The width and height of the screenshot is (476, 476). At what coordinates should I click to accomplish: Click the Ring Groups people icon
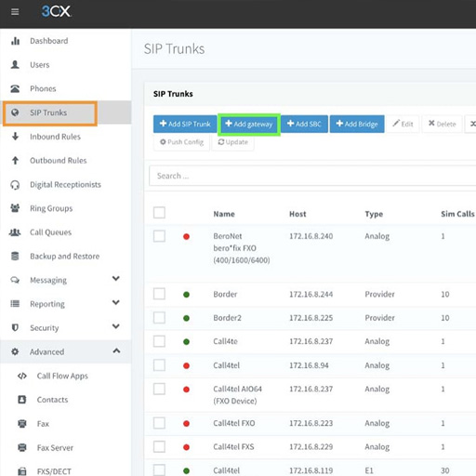coord(15,208)
